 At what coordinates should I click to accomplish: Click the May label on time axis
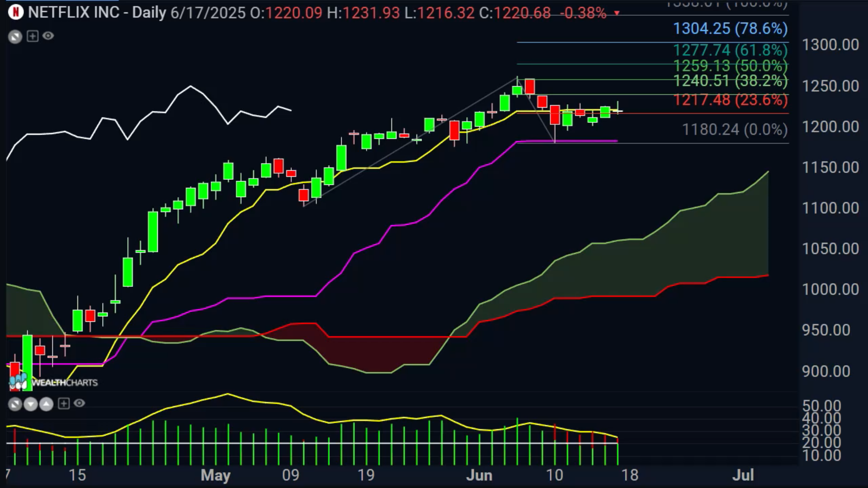(216, 475)
